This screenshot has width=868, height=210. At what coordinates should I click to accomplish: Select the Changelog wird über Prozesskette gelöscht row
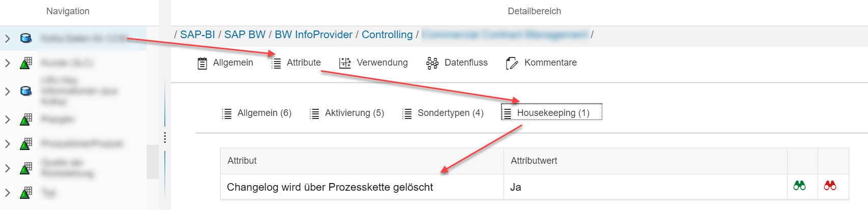[330, 187]
